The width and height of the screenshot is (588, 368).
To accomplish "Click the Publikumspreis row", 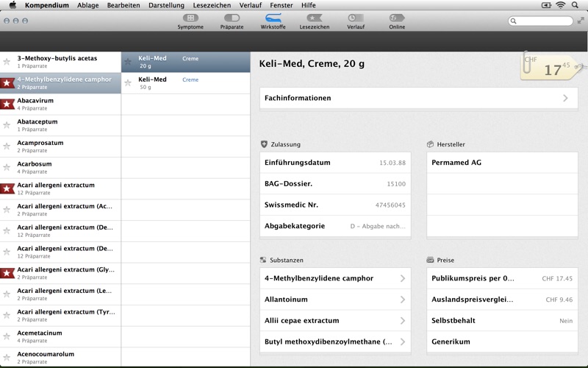I will point(502,278).
